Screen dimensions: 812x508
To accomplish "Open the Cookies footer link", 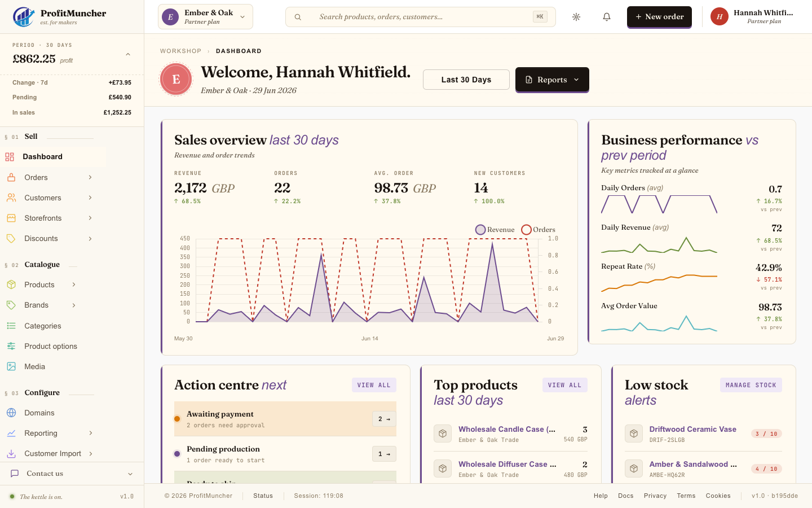I will (x=718, y=496).
